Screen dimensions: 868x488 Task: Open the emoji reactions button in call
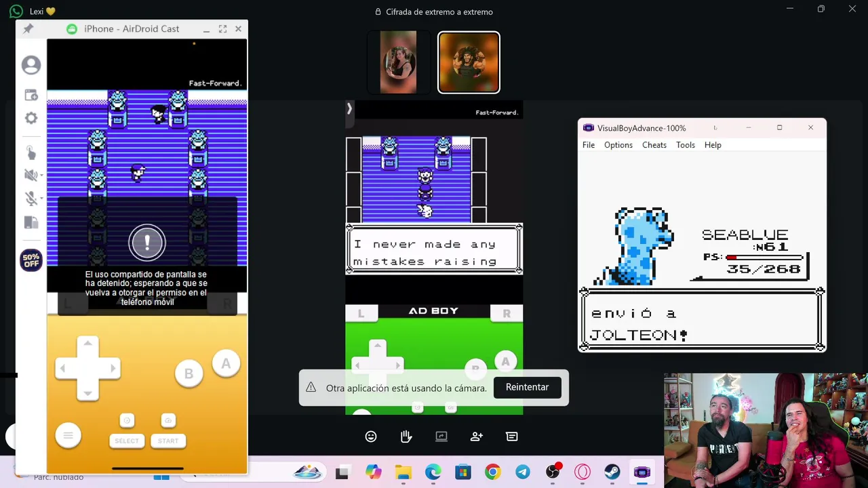click(x=371, y=436)
